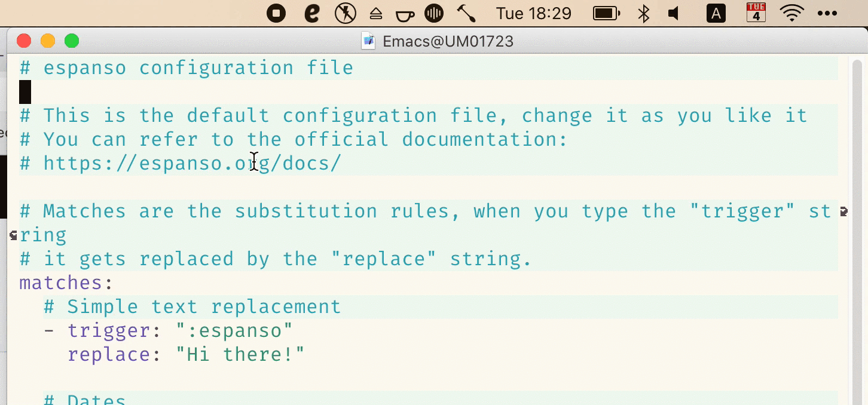
Task: Toggle the crossed-out flash icon
Action: tap(346, 13)
